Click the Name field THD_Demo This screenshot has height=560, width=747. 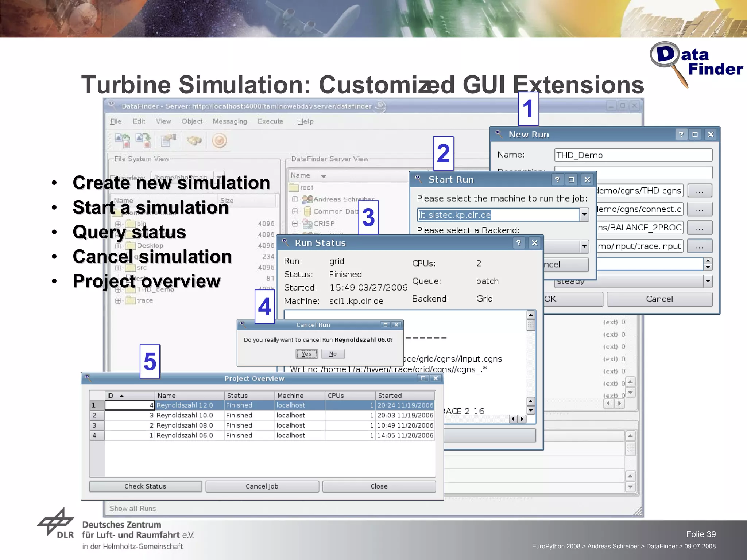pyautogui.click(x=633, y=155)
